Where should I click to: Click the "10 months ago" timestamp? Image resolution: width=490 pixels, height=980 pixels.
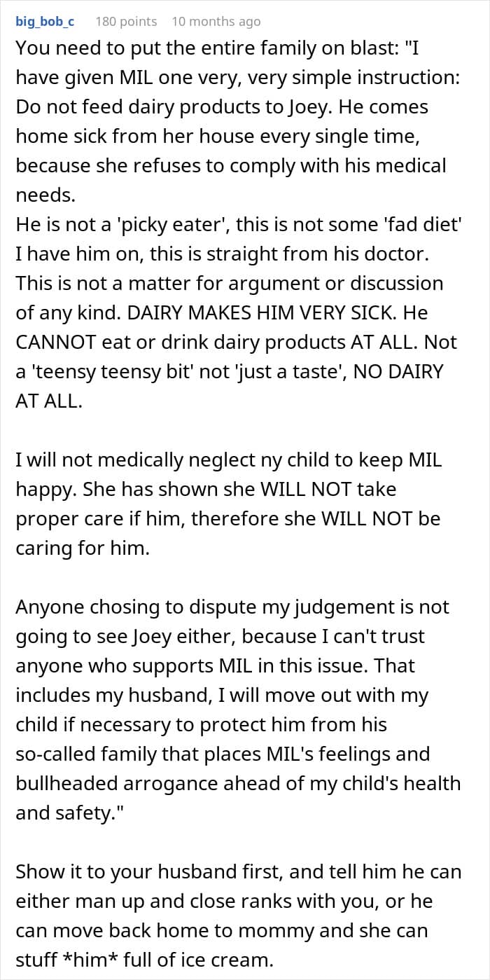coord(216,22)
